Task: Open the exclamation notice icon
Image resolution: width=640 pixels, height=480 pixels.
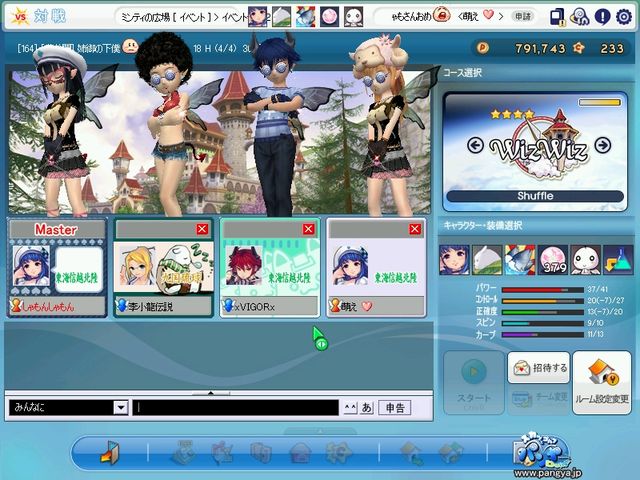Action: click(x=602, y=17)
